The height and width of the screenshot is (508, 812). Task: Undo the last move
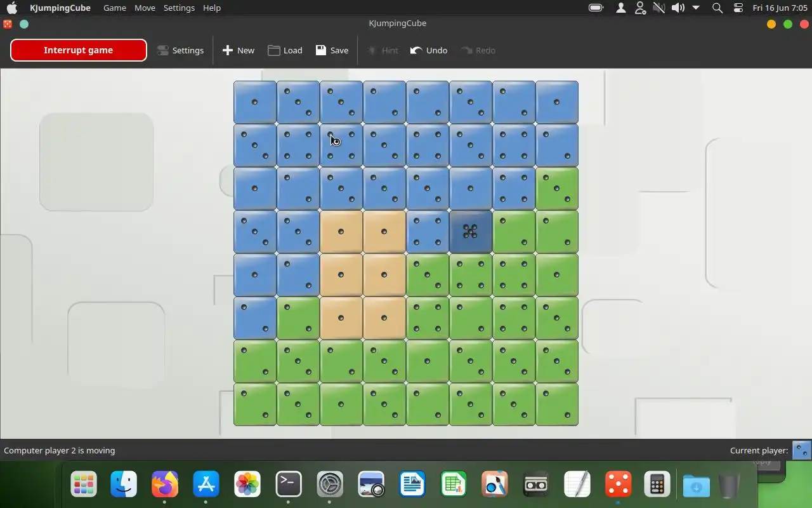(x=429, y=50)
